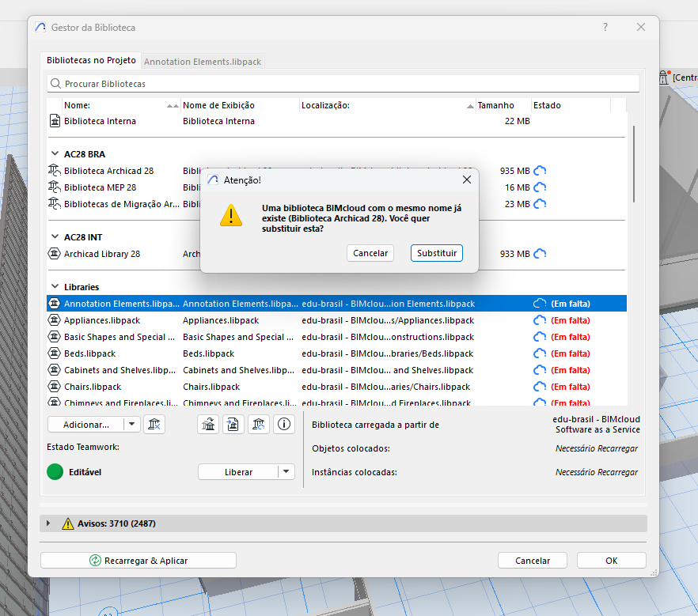Click the Estado column header
698x616 pixels.
coord(571,105)
